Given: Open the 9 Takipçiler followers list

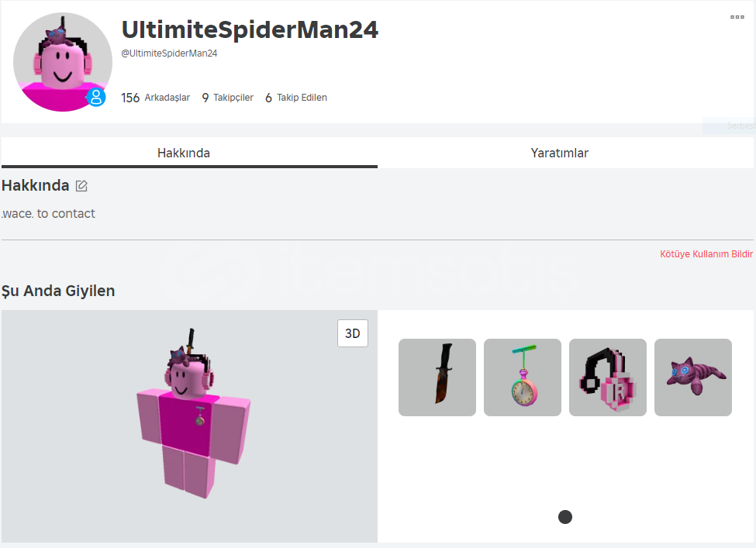Looking at the screenshot, I should pos(227,98).
